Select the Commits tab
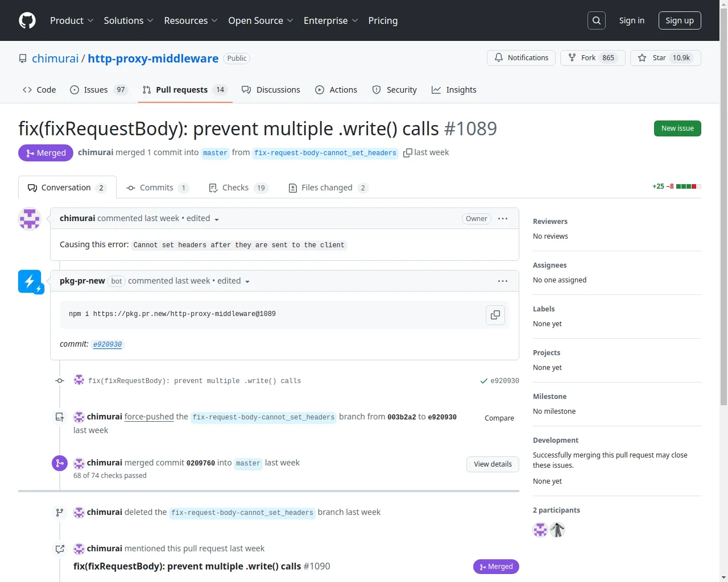Viewport: 728px width, 582px height. coord(157,188)
